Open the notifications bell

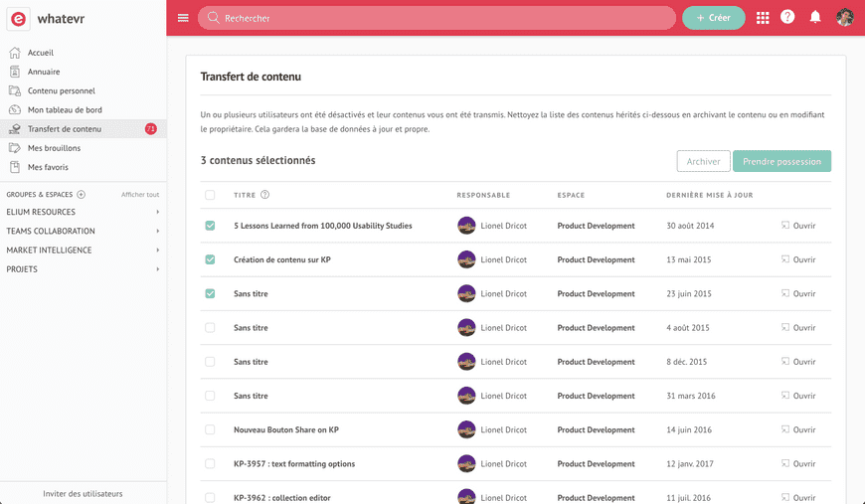click(x=815, y=17)
